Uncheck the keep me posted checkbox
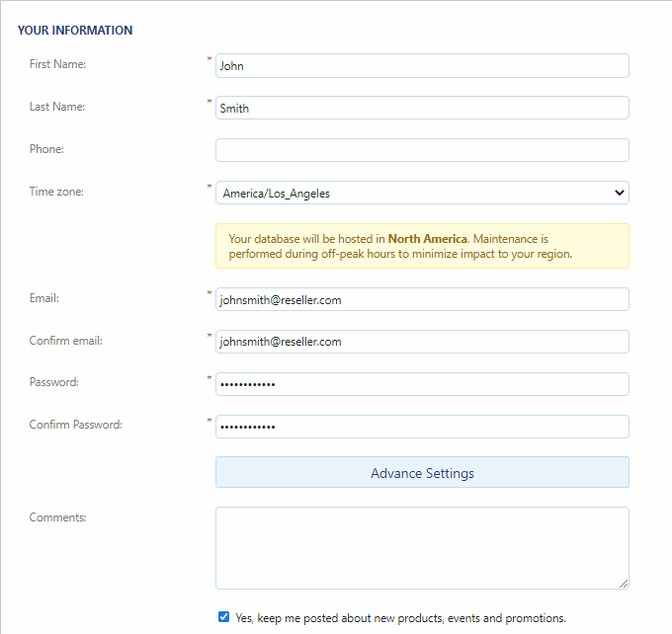672x634 pixels. pos(224,617)
